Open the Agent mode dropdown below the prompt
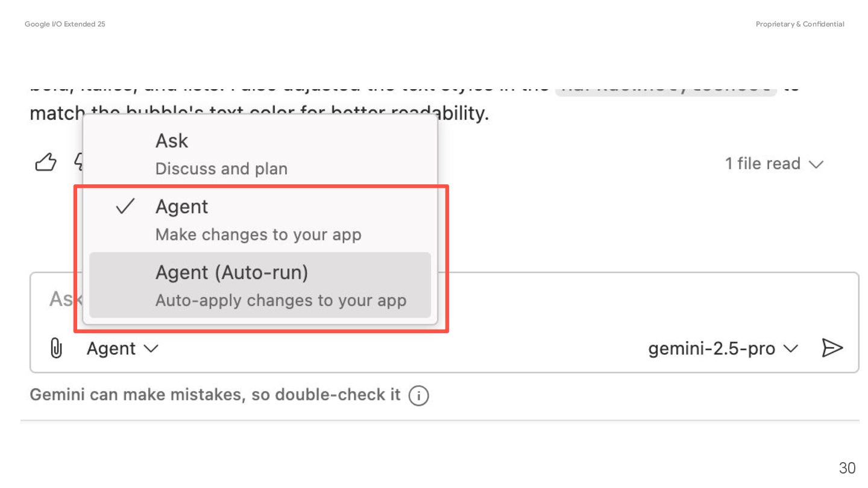The height and width of the screenshot is (488, 868). [122, 349]
